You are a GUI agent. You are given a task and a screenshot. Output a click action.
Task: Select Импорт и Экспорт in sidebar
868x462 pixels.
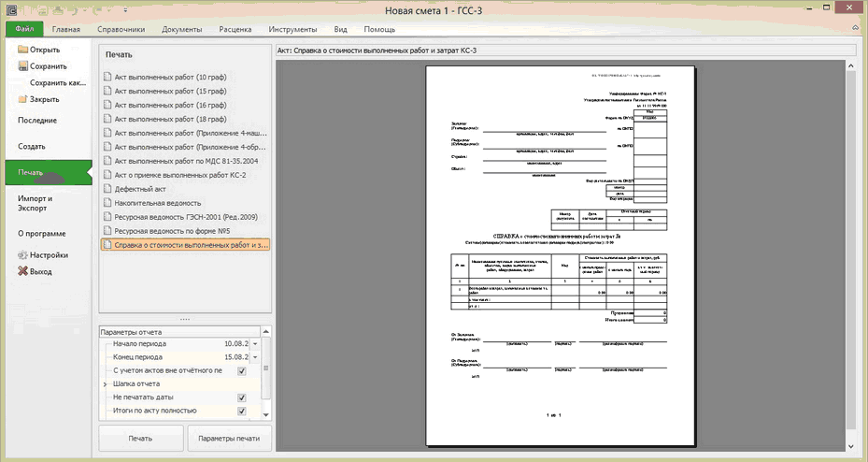(x=36, y=204)
